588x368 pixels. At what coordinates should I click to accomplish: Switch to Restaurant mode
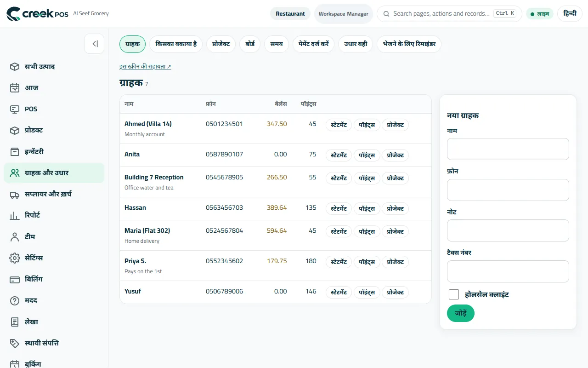click(x=290, y=14)
